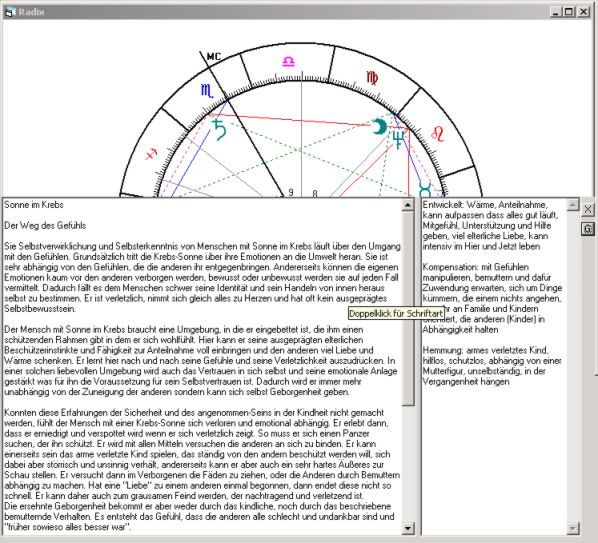This screenshot has height=543, width=598.
Task: Select the Saturn planet glyph
Action: [219, 130]
